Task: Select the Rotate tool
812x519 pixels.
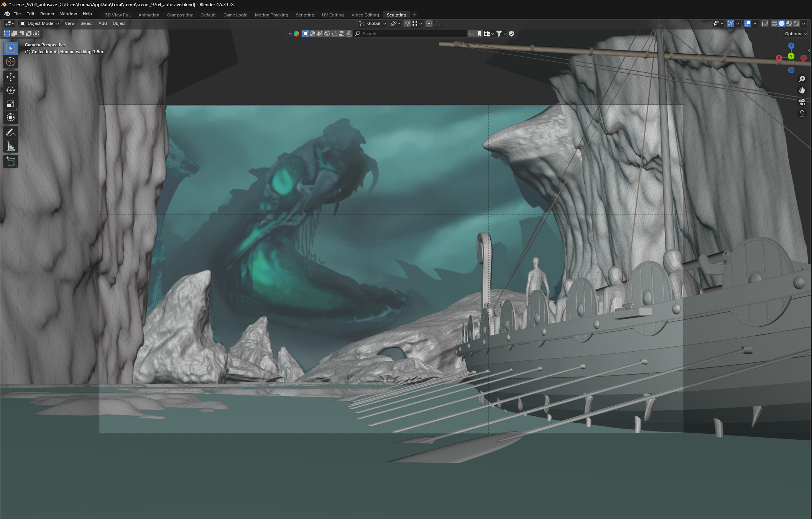Action: click(x=10, y=90)
